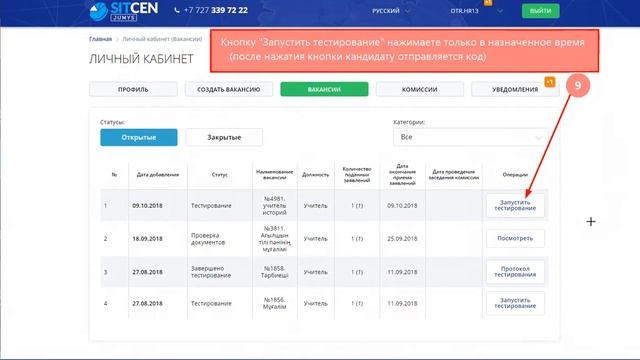Click Личный кабинет (Вакансии) breadcrumb
This screenshot has width=640, height=360.
(x=162, y=39)
